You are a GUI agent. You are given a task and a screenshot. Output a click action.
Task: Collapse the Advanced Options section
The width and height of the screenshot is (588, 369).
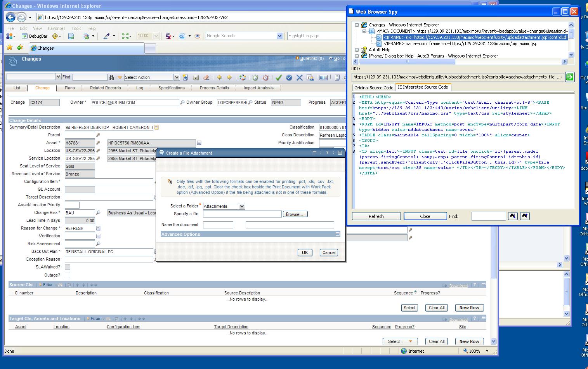[x=337, y=234]
